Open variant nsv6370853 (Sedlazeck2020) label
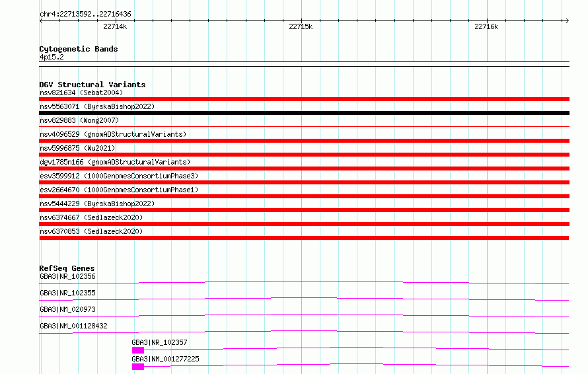 pyautogui.click(x=91, y=231)
